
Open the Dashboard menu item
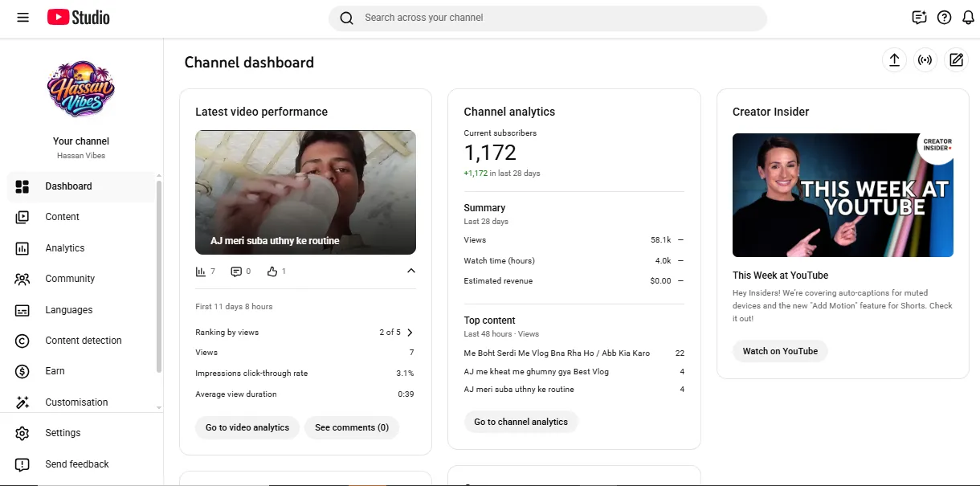click(x=81, y=186)
